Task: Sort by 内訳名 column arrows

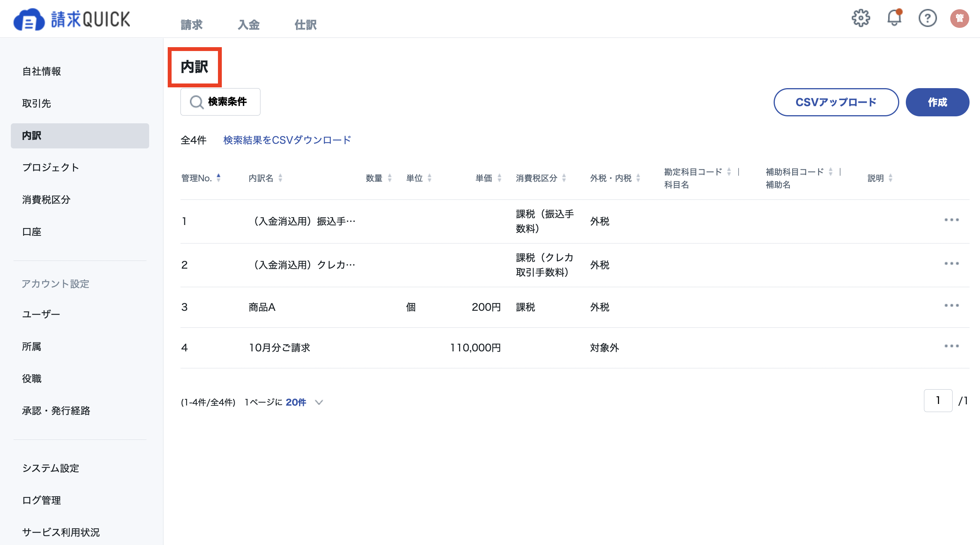Action: point(280,178)
